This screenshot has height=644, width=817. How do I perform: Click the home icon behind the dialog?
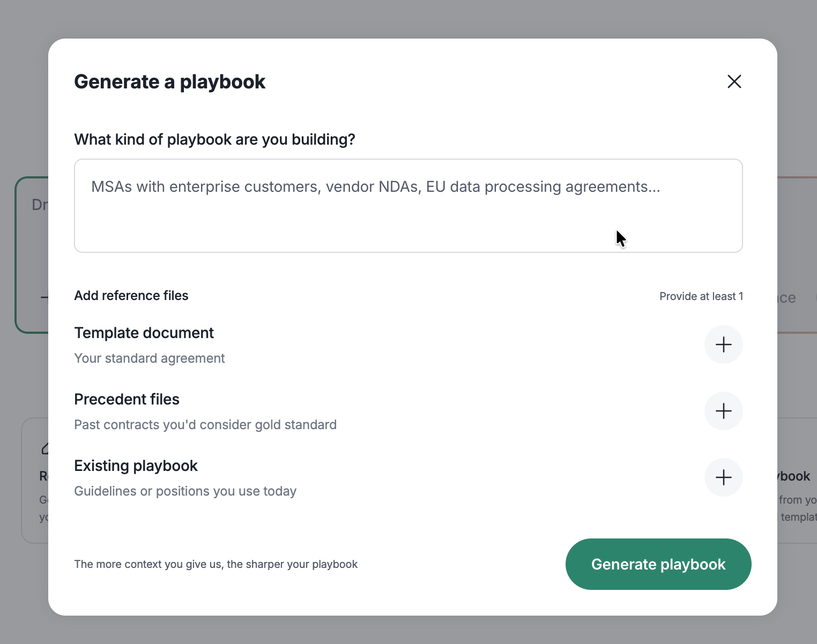click(45, 448)
